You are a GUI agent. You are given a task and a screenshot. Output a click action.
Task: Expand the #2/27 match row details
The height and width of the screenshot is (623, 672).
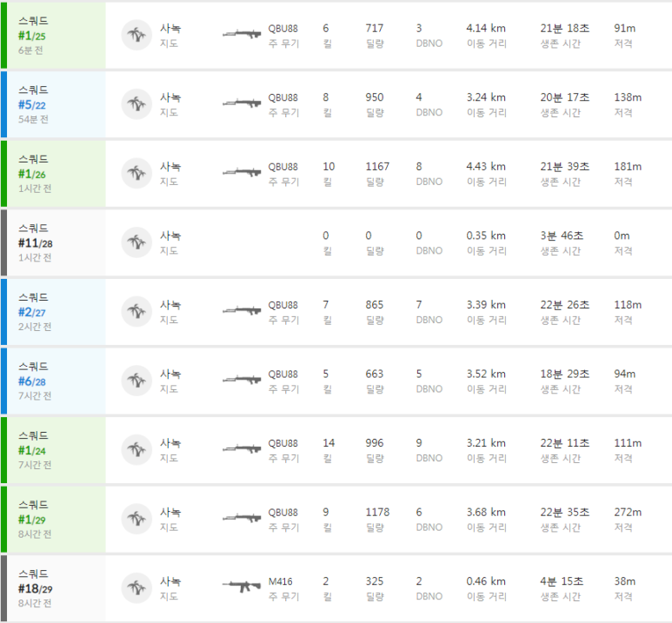tap(336, 312)
